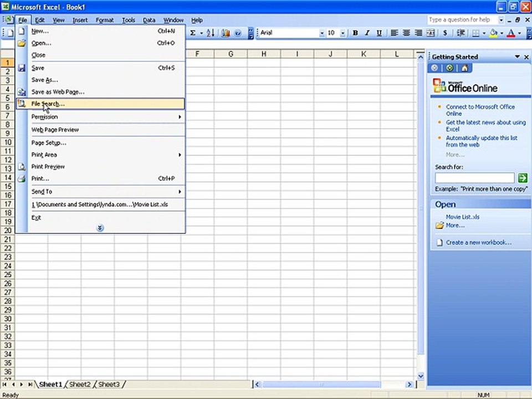Open the Fill Color dropdown arrow

click(x=502, y=33)
